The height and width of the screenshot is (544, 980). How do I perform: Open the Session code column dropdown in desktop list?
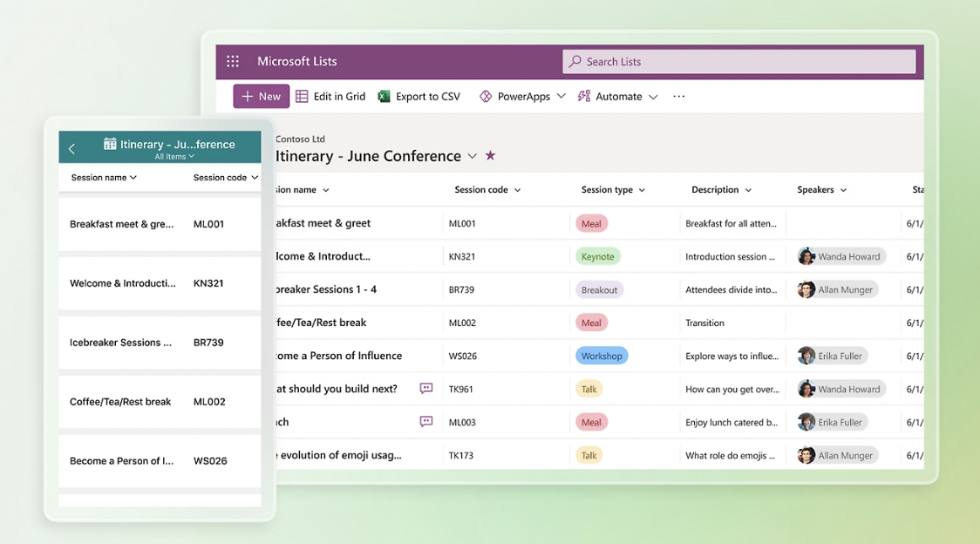coord(518,190)
